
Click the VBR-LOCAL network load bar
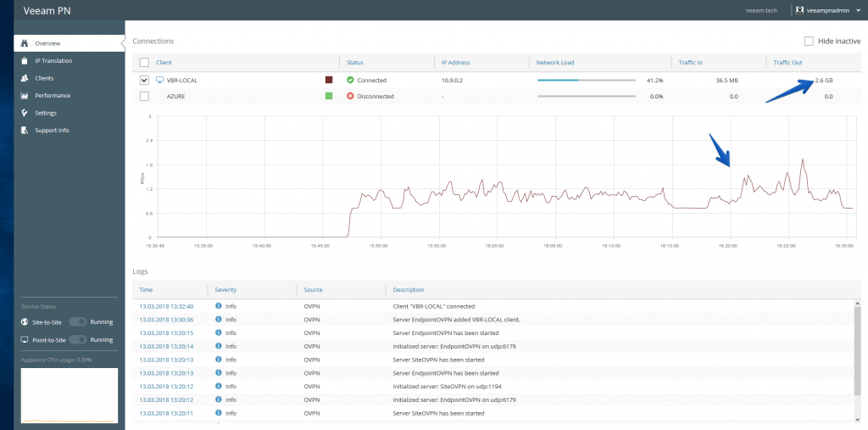point(587,81)
